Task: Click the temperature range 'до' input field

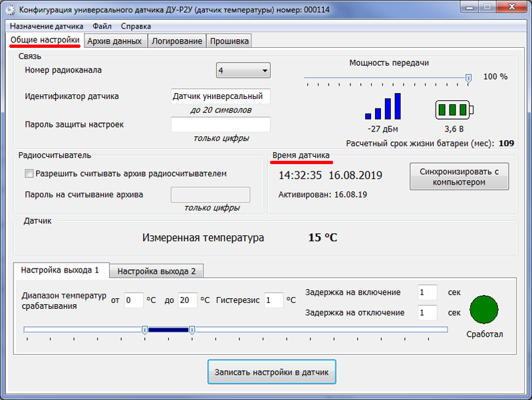Action: (188, 300)
